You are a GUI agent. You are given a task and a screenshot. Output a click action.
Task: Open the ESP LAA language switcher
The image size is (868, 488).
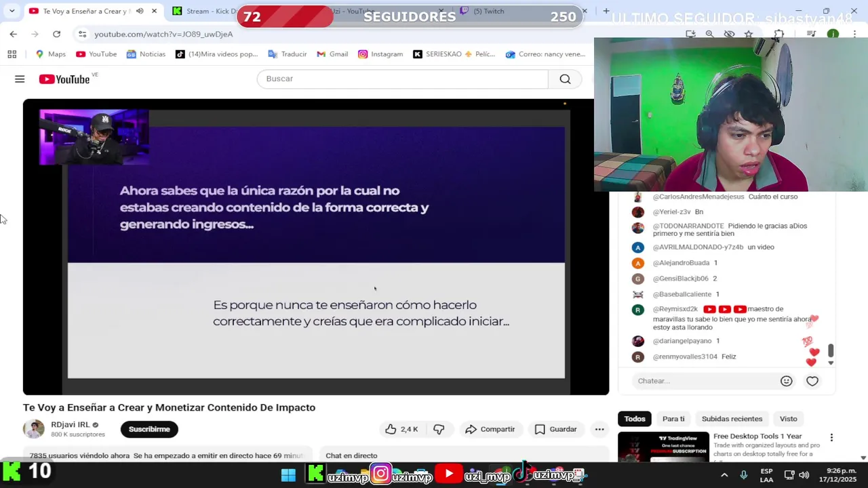(766, 475)
